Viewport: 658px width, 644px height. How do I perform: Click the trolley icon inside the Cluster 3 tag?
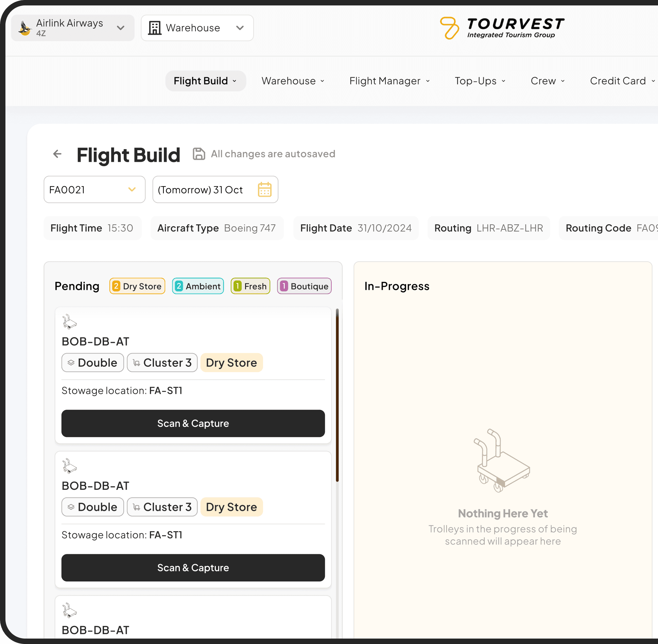point(137,363)
